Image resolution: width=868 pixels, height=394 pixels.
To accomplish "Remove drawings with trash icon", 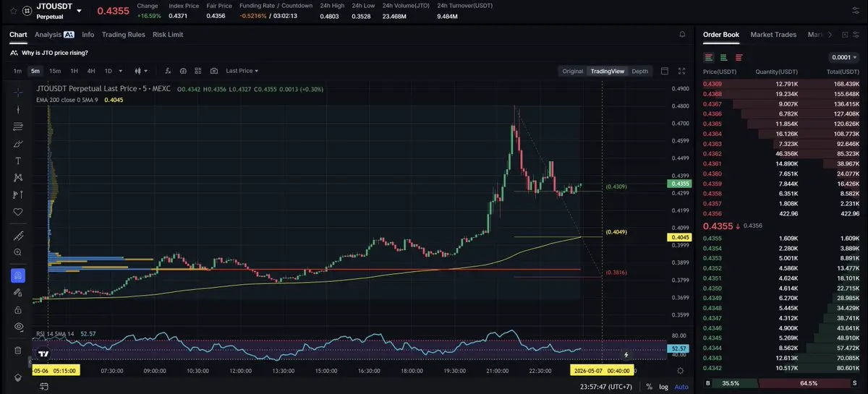I will [x=18, y=350].
